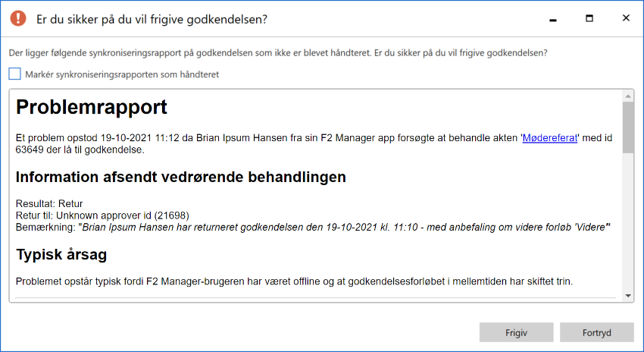Click the report scrollbar's down arrow
644x352 pixels.
pos(627,295)
